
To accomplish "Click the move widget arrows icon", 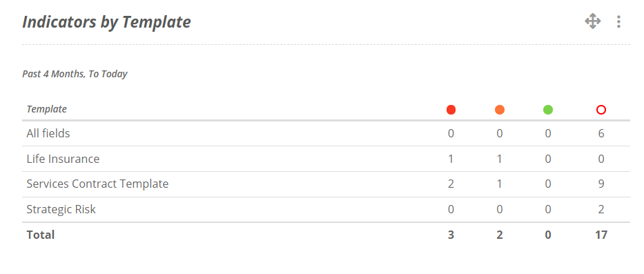I will point(593,21).
